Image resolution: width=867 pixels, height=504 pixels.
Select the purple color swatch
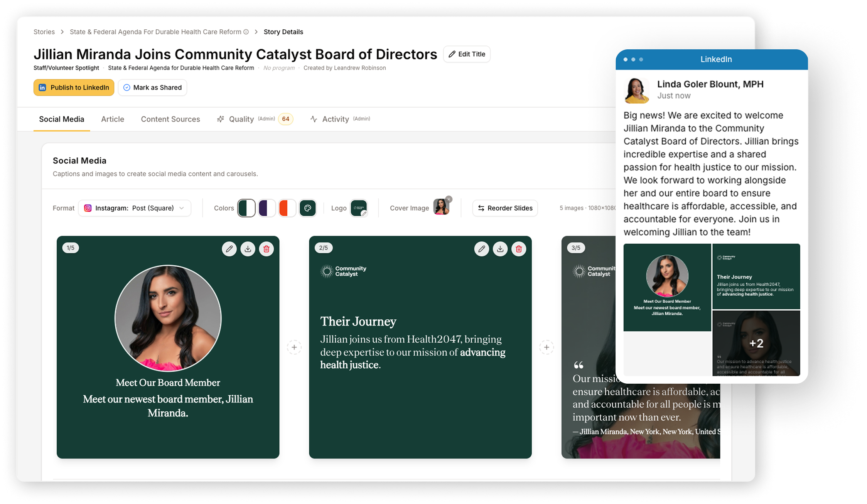[x=267, y=208]
